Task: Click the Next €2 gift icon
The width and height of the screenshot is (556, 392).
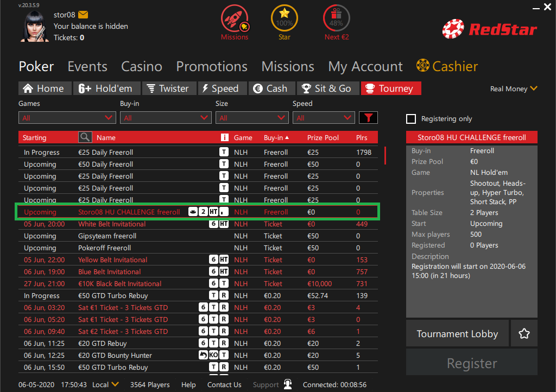Action: coord(337,18)
